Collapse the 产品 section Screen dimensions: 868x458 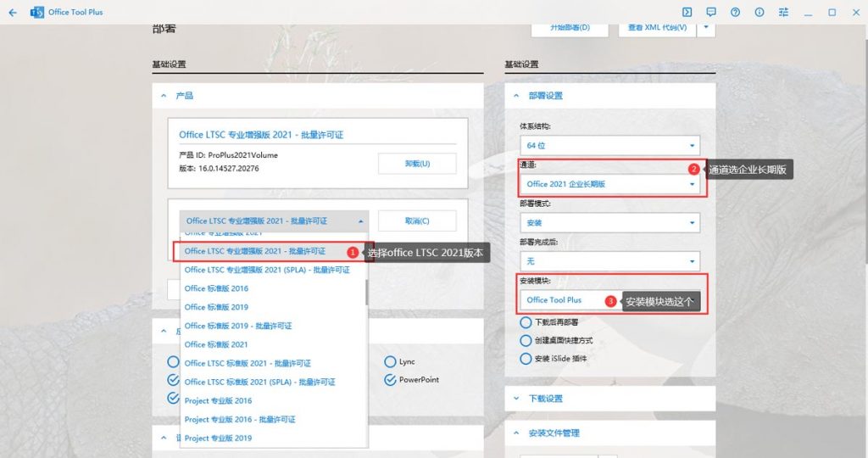coord(164,96)
